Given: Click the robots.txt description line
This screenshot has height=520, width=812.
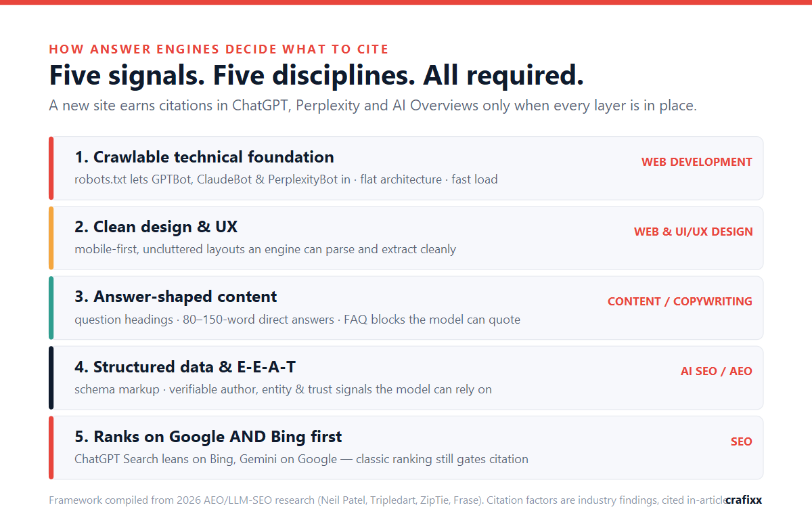Looking at the screenshot, I should pyautogui.click(x=286, y=179).
